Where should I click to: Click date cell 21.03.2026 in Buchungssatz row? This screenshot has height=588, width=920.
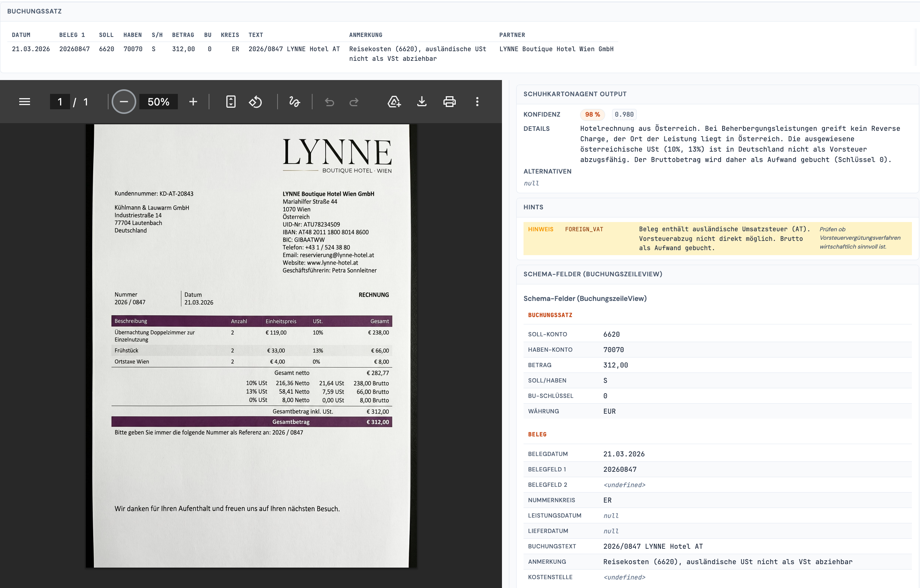(31, 49)
